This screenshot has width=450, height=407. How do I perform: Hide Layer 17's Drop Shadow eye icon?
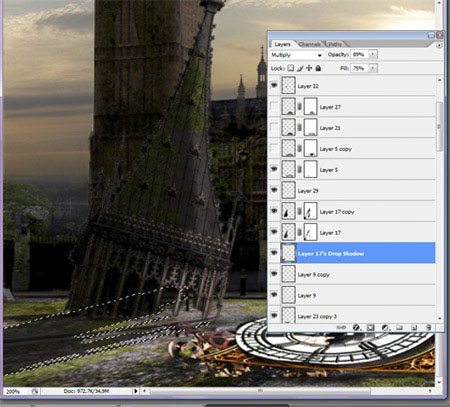tap(274, 253)
